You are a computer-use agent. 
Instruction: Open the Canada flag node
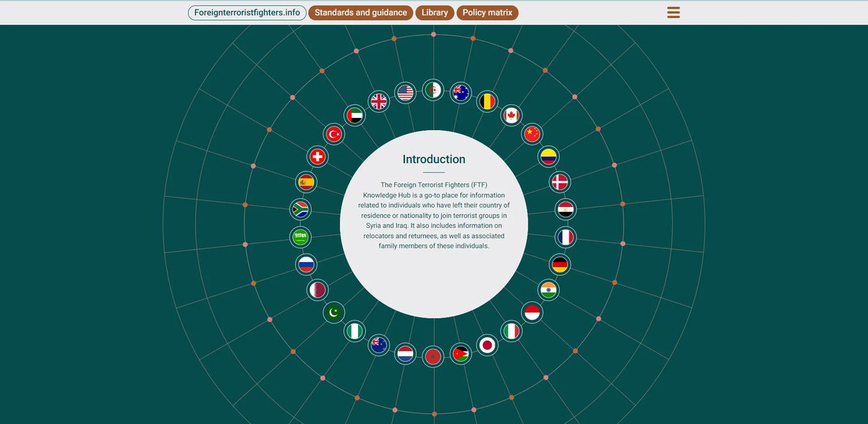tap(511, 115)
